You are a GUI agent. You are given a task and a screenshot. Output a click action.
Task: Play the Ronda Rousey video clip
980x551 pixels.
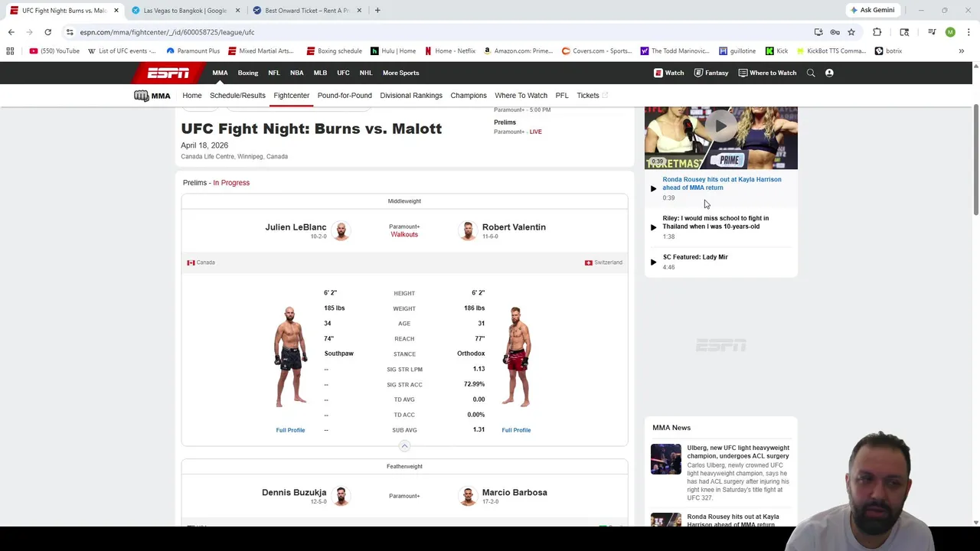click(653, 188)
